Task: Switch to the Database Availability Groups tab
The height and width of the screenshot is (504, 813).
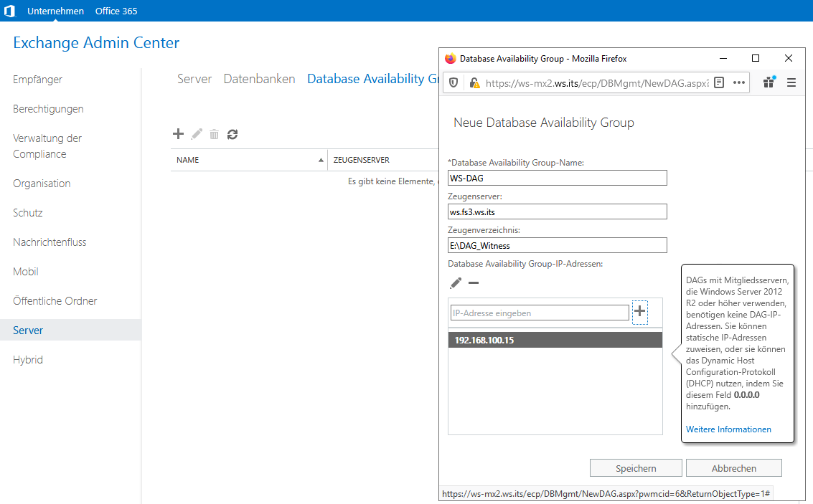Action: point(373,79)
